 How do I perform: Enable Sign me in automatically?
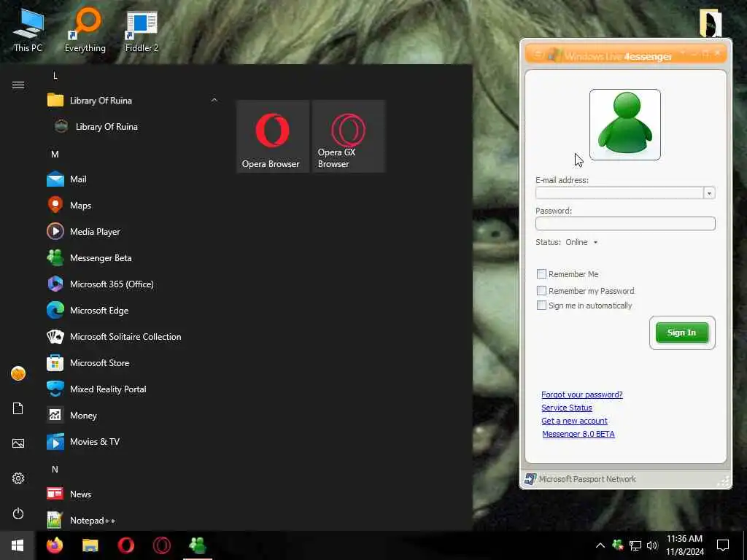[x=541, y=306]
